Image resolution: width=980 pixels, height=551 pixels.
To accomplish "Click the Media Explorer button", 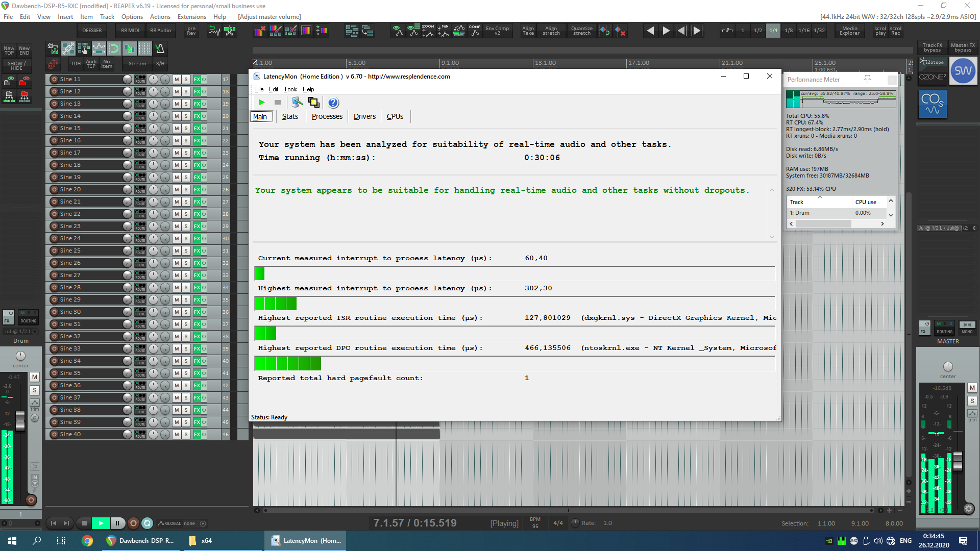I will coord(849,31).
